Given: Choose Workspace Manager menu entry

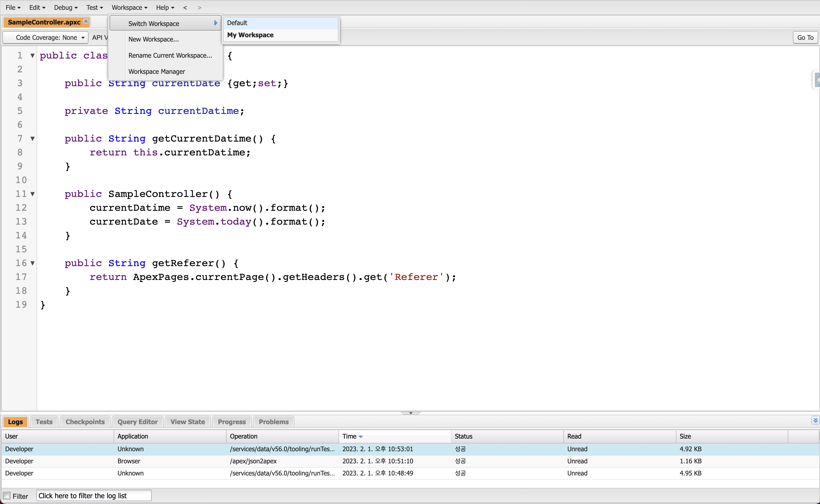Looking at the screenshot, I should (x=156, y=71).
